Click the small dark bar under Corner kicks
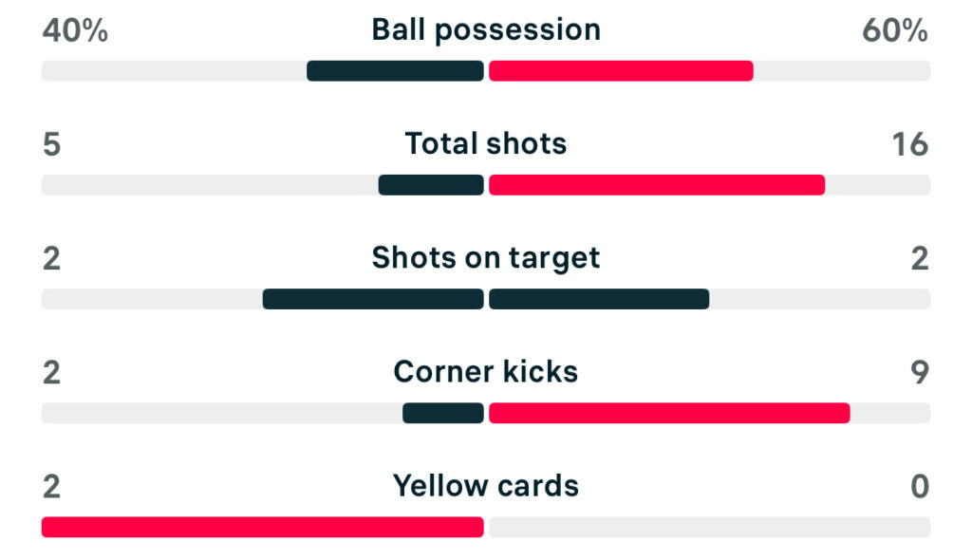 click(443, 413)
